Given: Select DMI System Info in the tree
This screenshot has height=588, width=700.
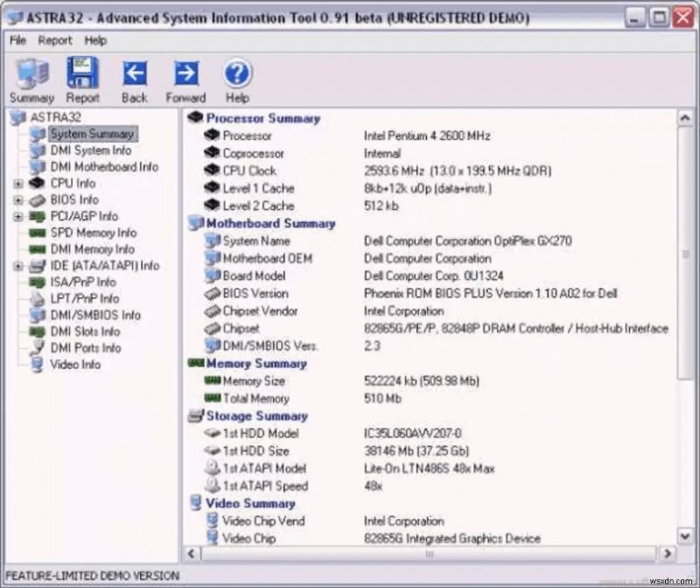Looking at the screenshot, I should click(91, 150).
